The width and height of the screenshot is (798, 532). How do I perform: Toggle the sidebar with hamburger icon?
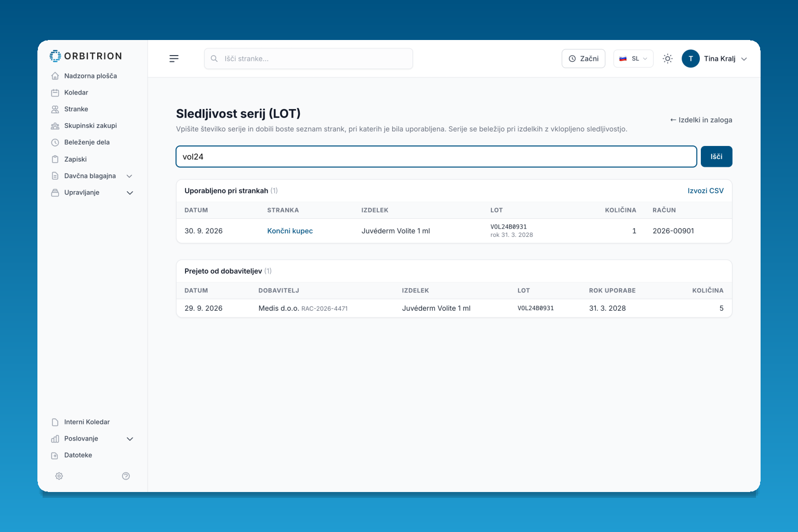tap(174, 59)
